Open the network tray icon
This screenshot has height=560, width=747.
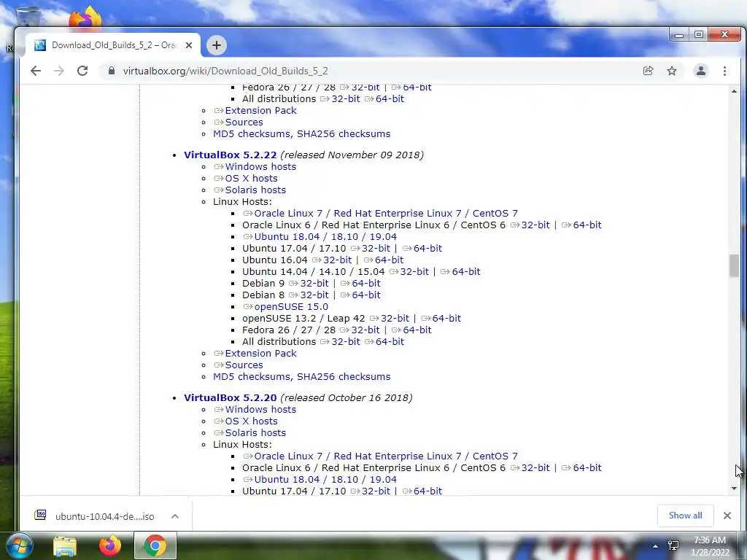(x=673, y=545)
